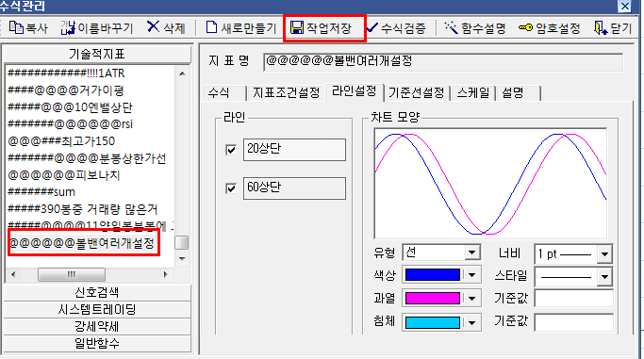Select the 피보나치 indicator
The width and height of the screenshot is (644, 359).
coord(64,175)
